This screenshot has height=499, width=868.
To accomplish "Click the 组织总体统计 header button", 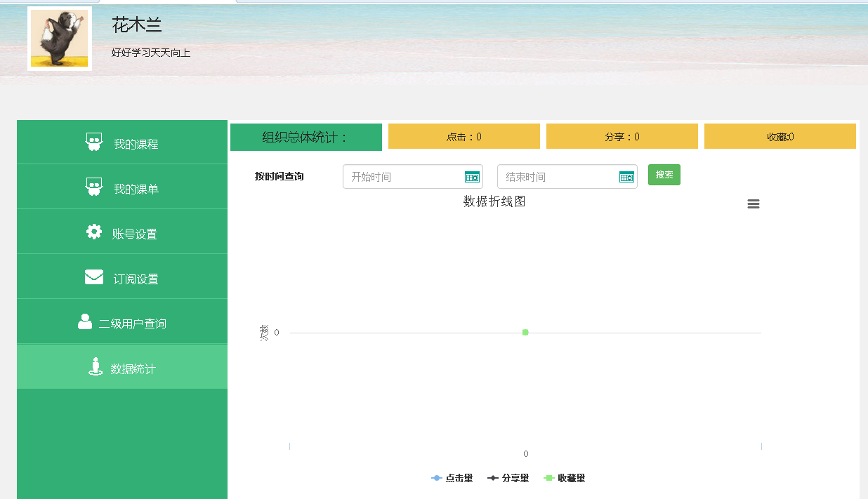I will 305,136.
